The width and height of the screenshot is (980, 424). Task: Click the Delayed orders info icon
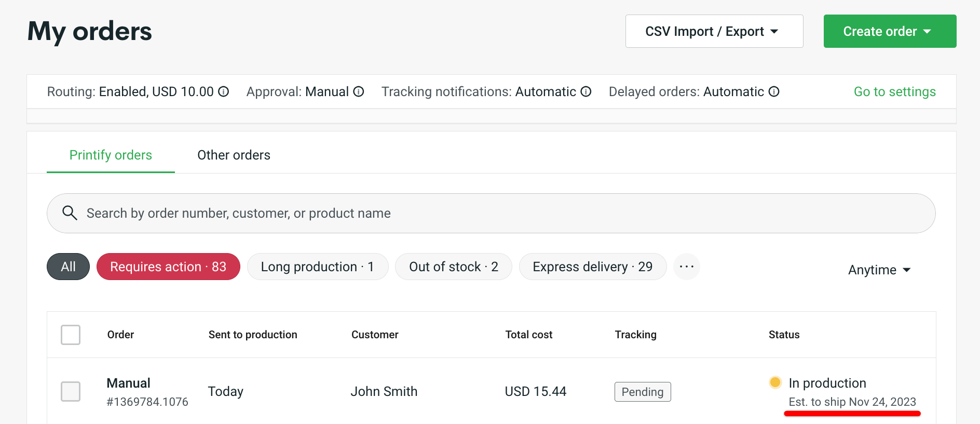pos(773,92)
